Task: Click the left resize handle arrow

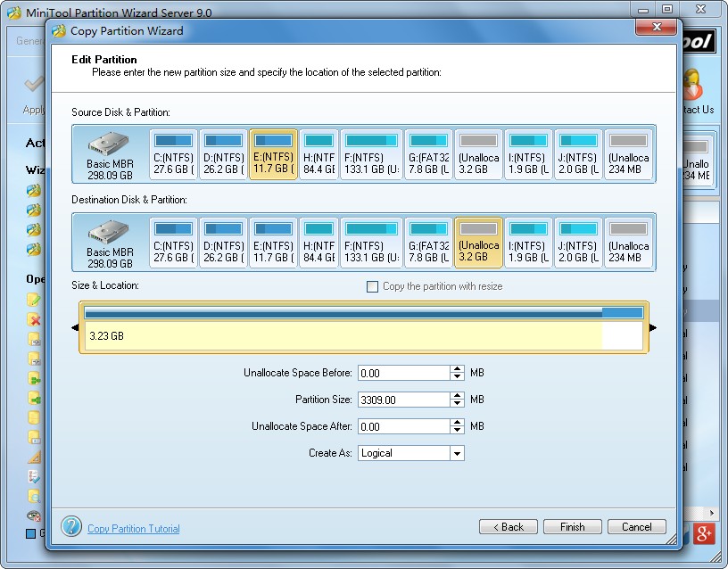Action: point(75,327)
